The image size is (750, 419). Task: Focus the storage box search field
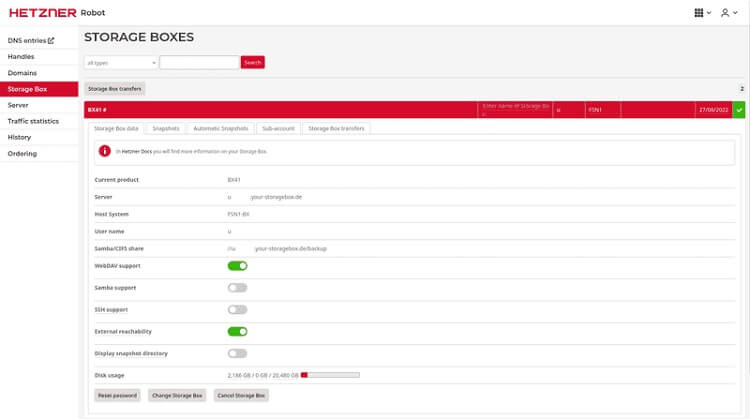pos(199,62)
